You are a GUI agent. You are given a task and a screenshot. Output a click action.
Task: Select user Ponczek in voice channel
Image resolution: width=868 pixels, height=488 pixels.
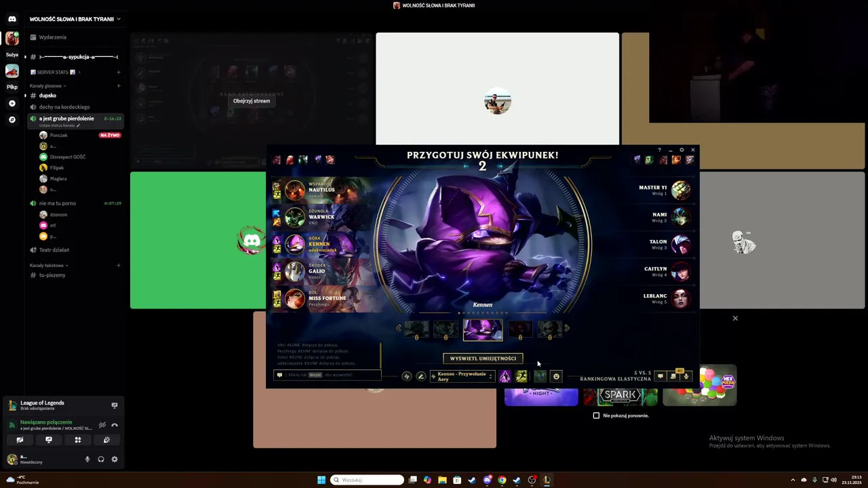coord(80,136)
